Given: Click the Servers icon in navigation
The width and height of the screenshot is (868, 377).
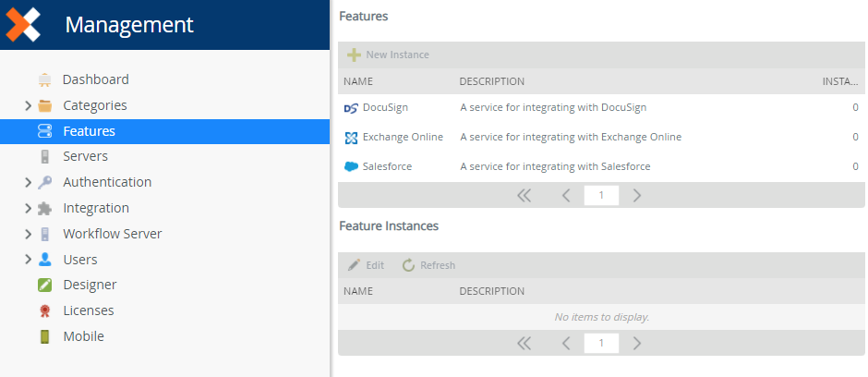Looking at the screenshot, I should [44, 156].
